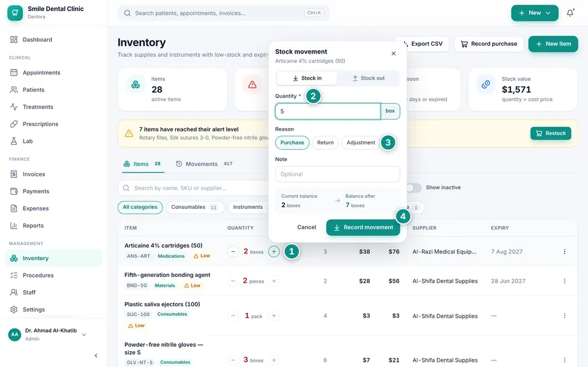Click the Materials tag on bonding agent row

point(165,285)
